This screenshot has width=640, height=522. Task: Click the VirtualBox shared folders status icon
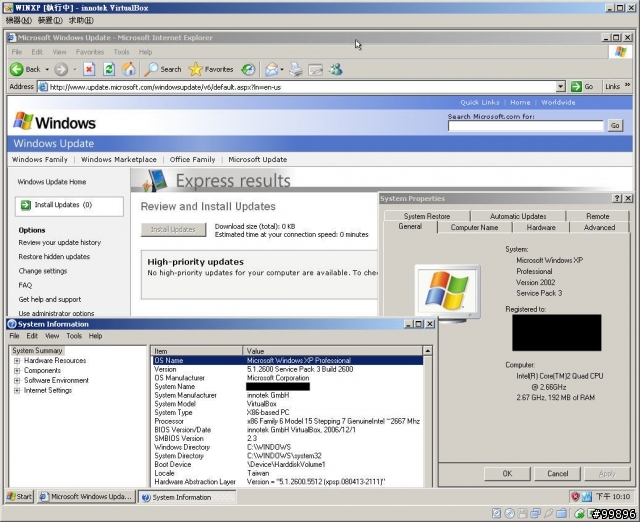pos(562,513)
